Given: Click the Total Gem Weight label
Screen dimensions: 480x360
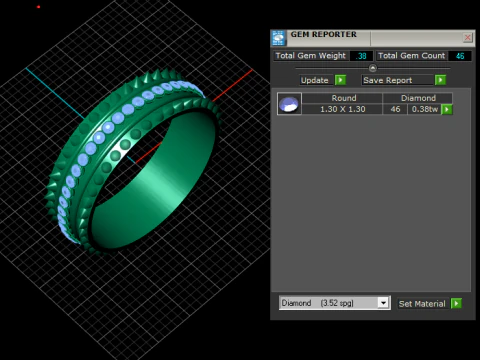Looking at the screenshot, I should 311,56.
